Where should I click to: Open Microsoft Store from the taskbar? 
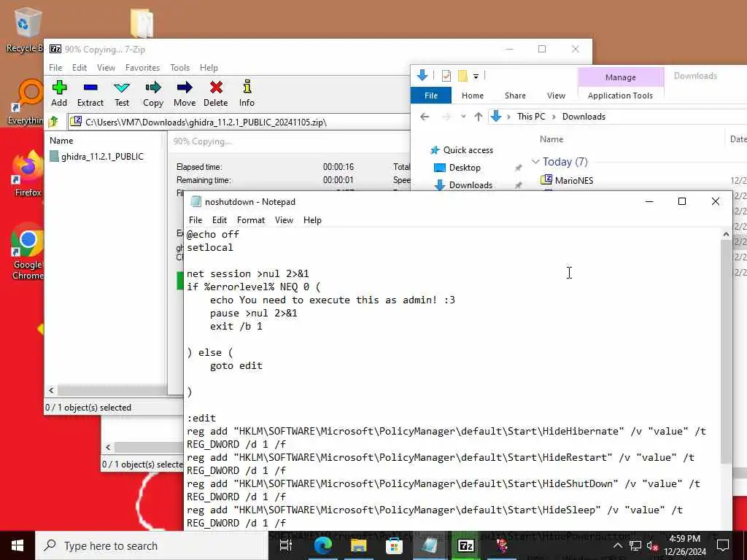(x=394, y=545)
